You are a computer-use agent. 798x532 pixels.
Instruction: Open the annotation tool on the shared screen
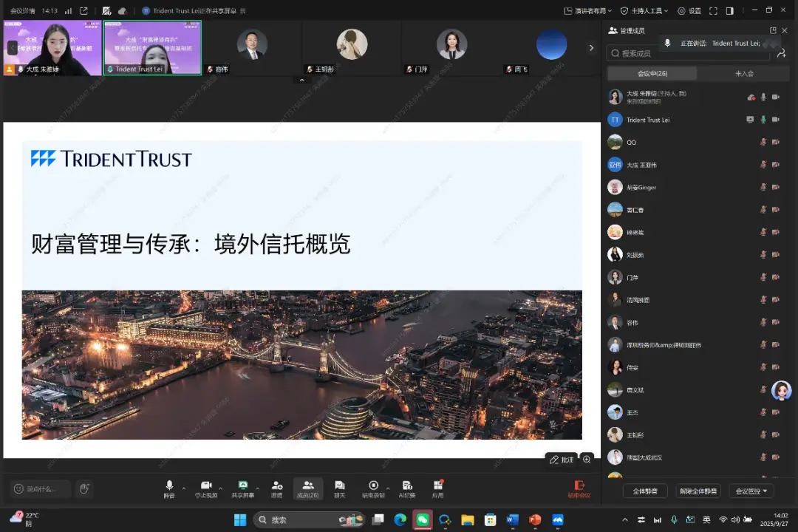pyautogui.click(x=562, y=460)
